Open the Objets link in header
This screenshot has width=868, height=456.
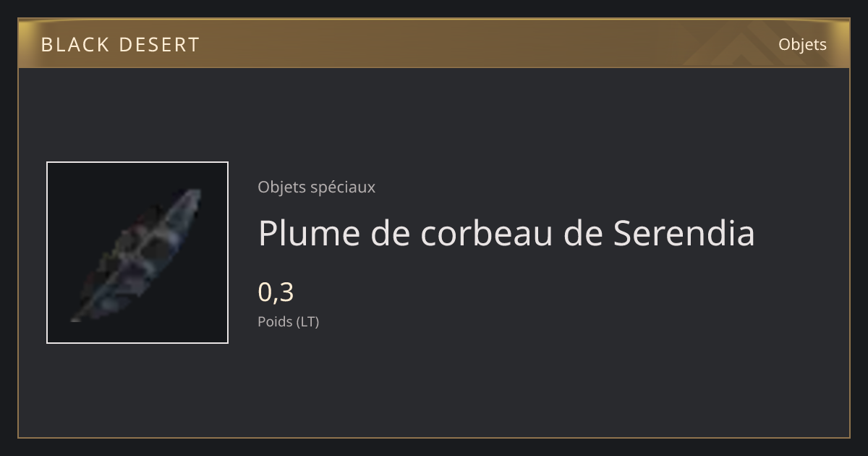[802, 44]
